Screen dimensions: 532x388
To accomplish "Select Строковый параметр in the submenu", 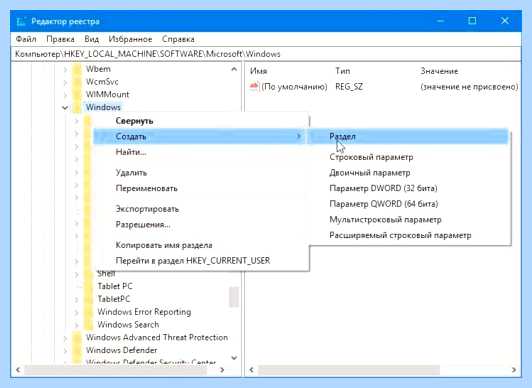I will click(x=408, y=157).
